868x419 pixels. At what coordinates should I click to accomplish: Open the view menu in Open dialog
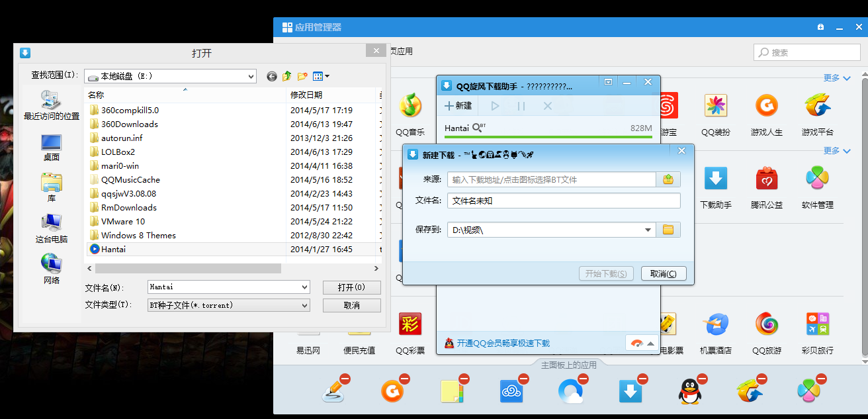point(321,77)
